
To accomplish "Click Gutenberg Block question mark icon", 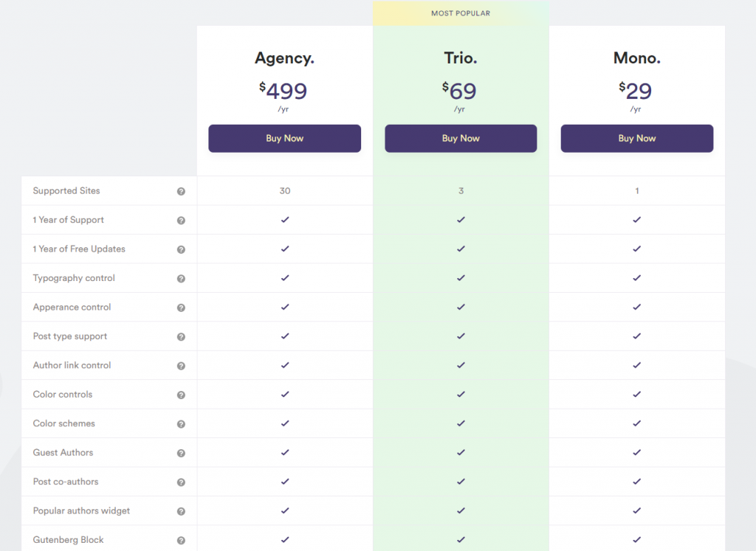I will pyautogui.click(x=181, y=541).
